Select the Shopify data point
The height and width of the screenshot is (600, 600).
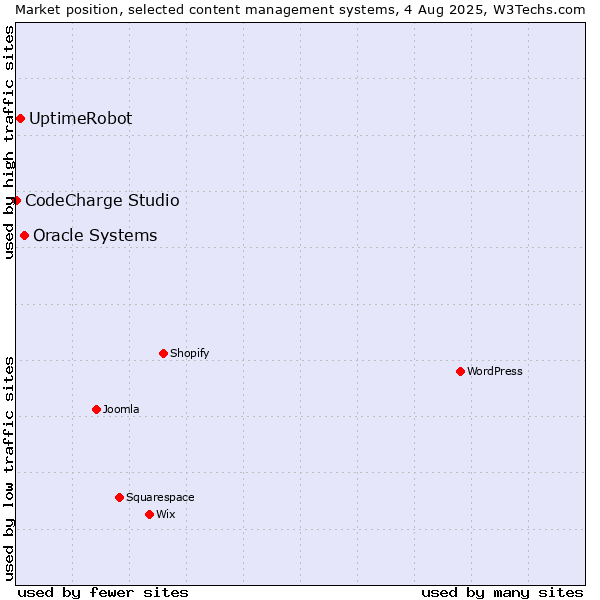[163, 353]
